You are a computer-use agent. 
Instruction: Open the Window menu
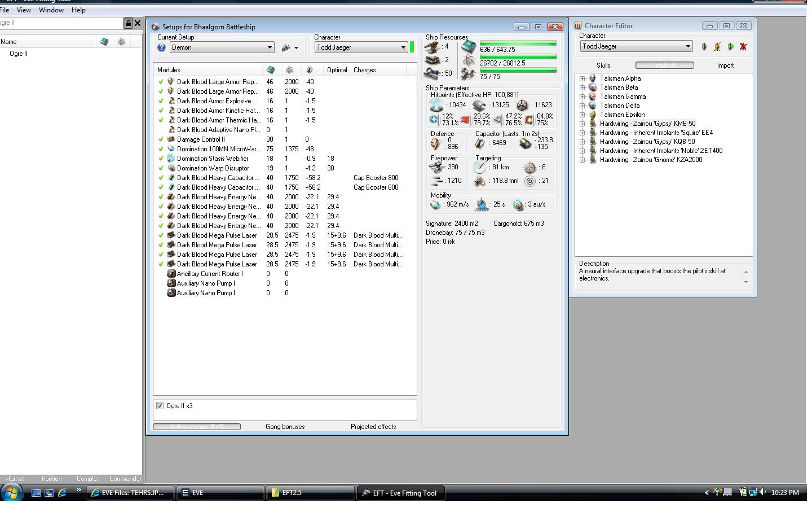[x=51, y=10]
